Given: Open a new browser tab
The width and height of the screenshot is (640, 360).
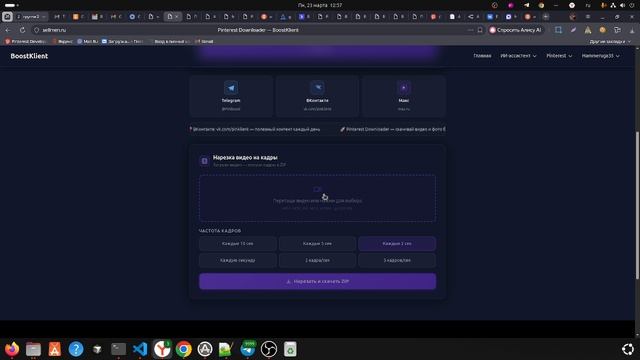Looking at the screenshot, I should (546, 17).
